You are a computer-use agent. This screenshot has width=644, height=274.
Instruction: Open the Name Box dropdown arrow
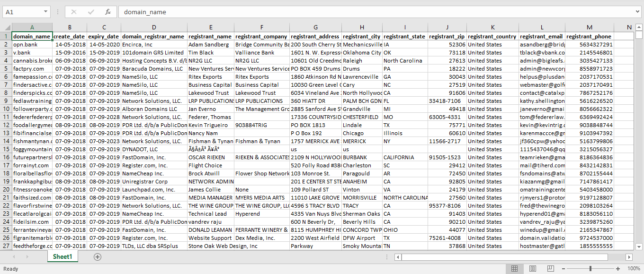pos(45,12)
